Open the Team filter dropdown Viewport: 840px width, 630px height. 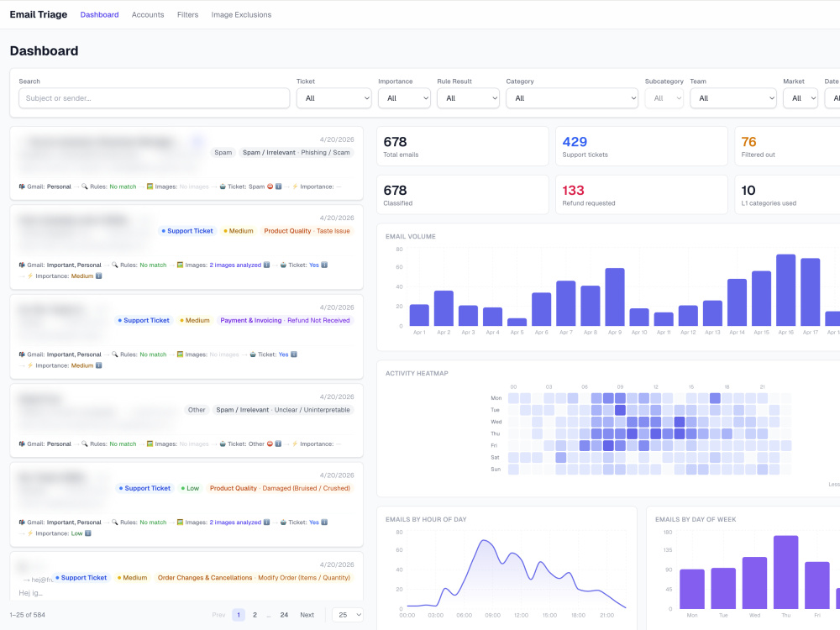click(732, 98)
